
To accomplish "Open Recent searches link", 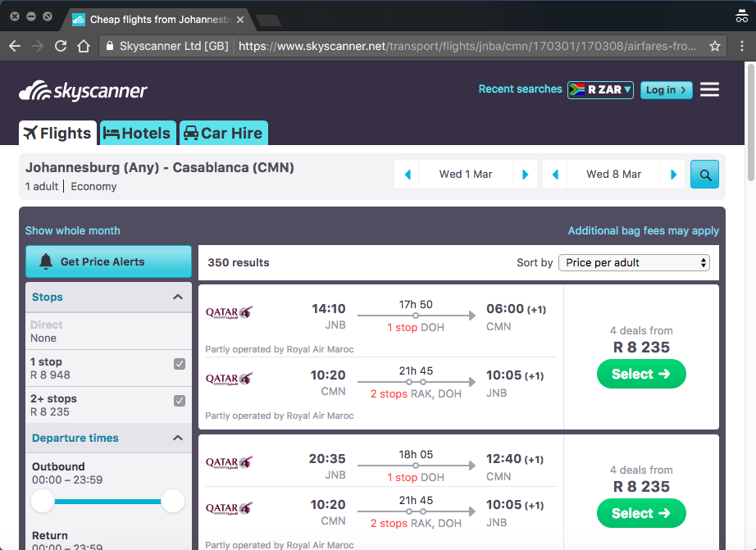I will point(520,89).
